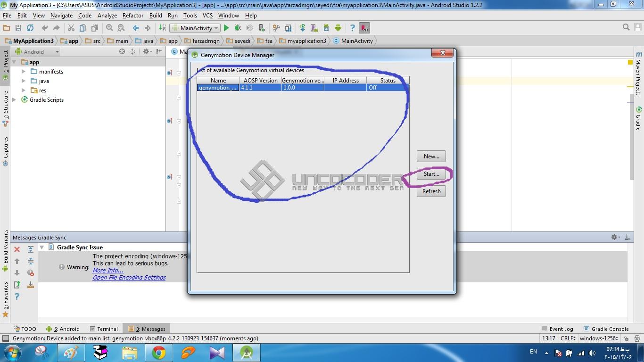Image resolution: width=644 pixels, height=362 pixels.
Task: Open the Tools menu
Action: pyautogui.click(x=190, y=16)
